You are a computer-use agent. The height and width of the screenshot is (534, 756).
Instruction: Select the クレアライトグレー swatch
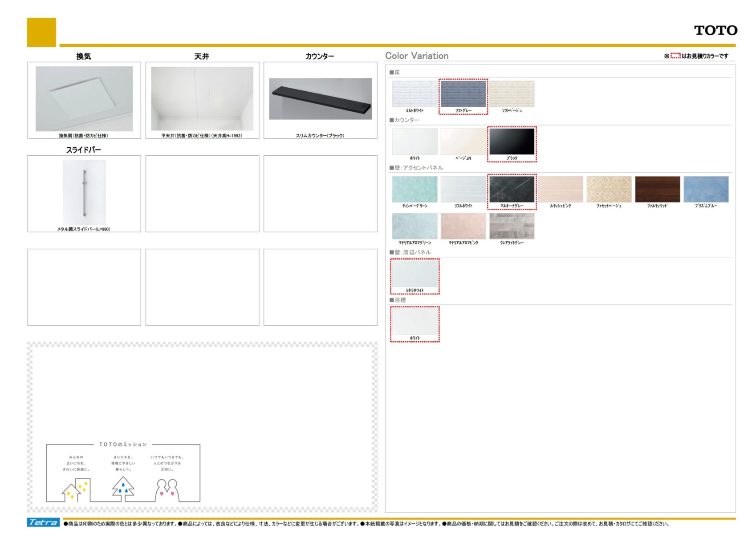click(512, 226)
